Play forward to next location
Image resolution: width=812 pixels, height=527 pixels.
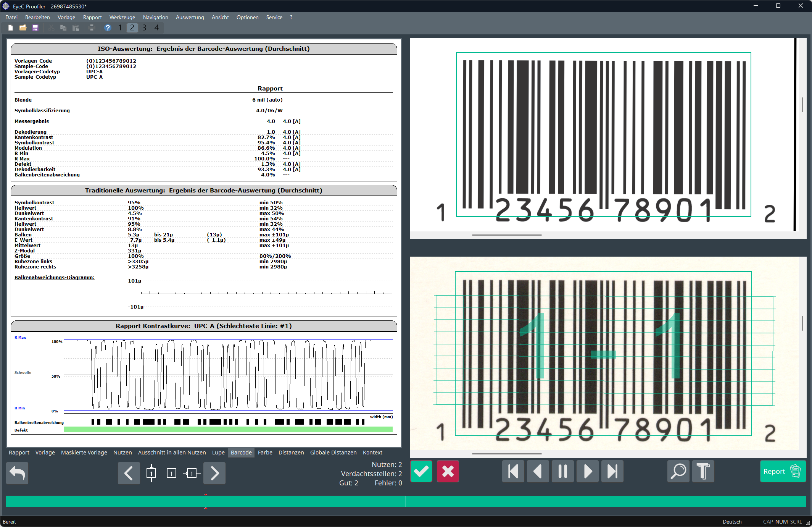(588, 471)
